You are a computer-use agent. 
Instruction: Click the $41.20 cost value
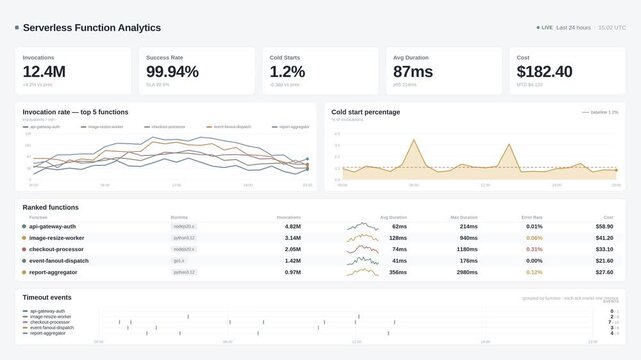click(604, 238)
